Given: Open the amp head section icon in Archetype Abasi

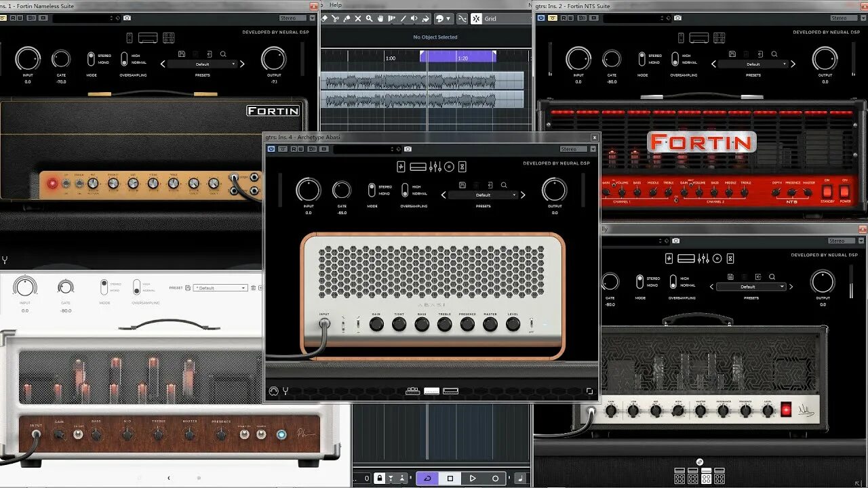Looking at the screenshot, I should [x=418, y=167].
